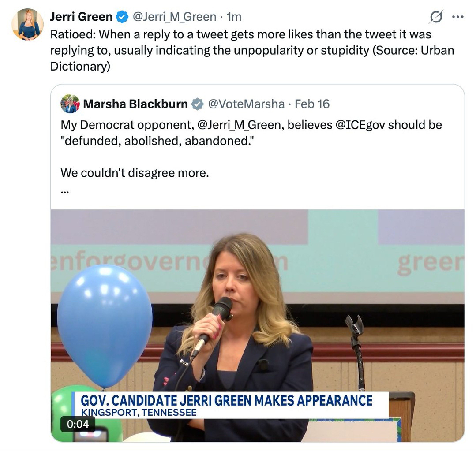Click the 1m timestamp of the tweet

tap(234, 17)
